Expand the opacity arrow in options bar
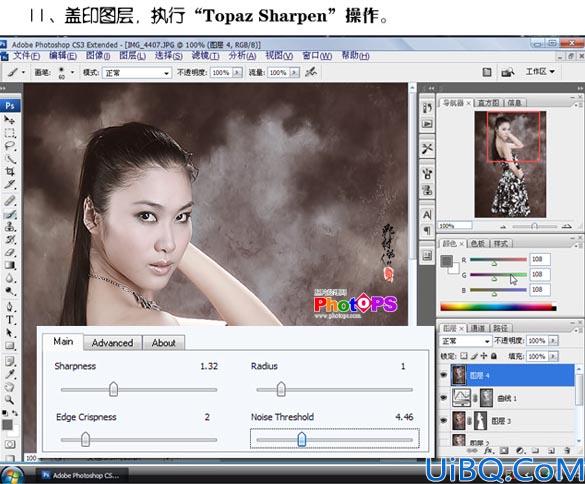The image size is (585, 484). coord(237,72)
